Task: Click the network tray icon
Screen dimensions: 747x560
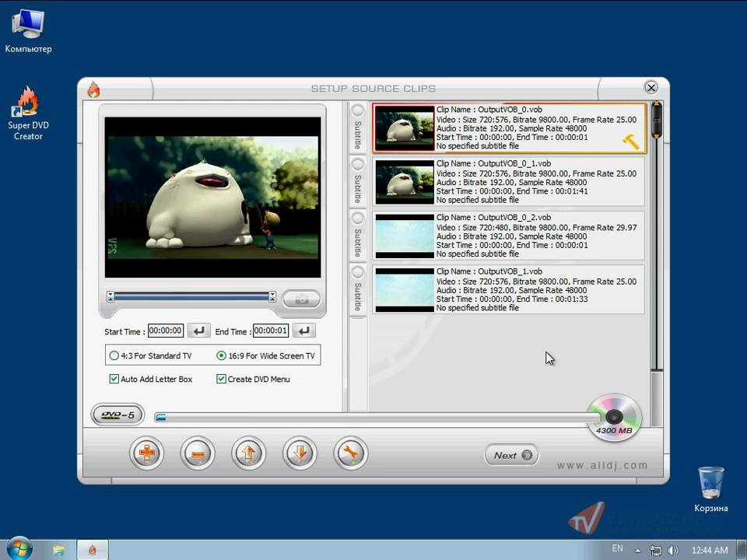Action: pyautogui.click(x=655, y=551)
